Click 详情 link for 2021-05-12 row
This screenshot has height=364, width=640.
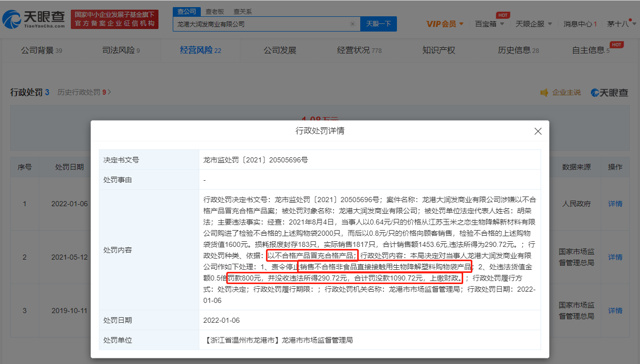615,257
